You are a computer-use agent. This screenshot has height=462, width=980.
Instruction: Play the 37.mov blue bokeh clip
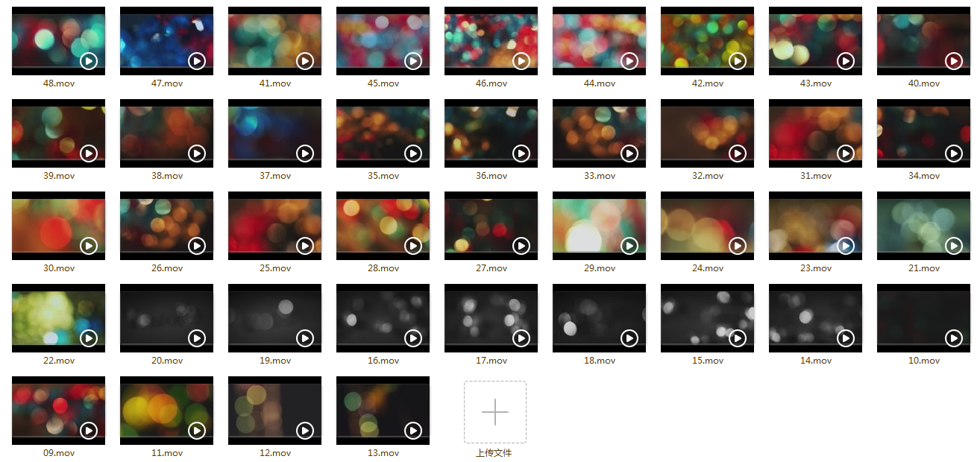(305, 154)
